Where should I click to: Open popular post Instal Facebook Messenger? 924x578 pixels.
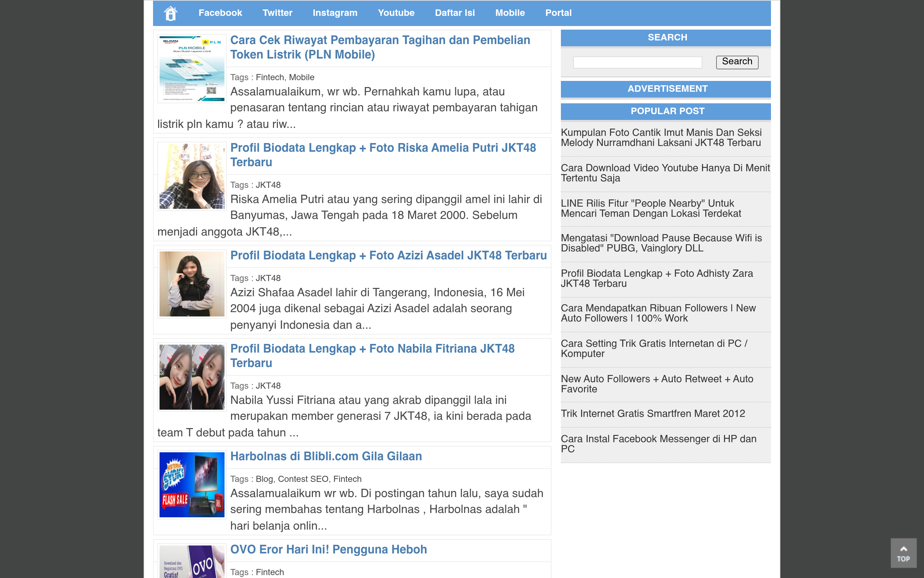(659, 444)
